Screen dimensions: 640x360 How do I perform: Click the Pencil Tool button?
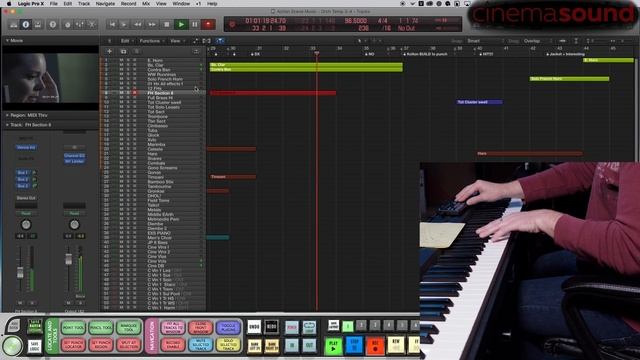click(101, 327)
